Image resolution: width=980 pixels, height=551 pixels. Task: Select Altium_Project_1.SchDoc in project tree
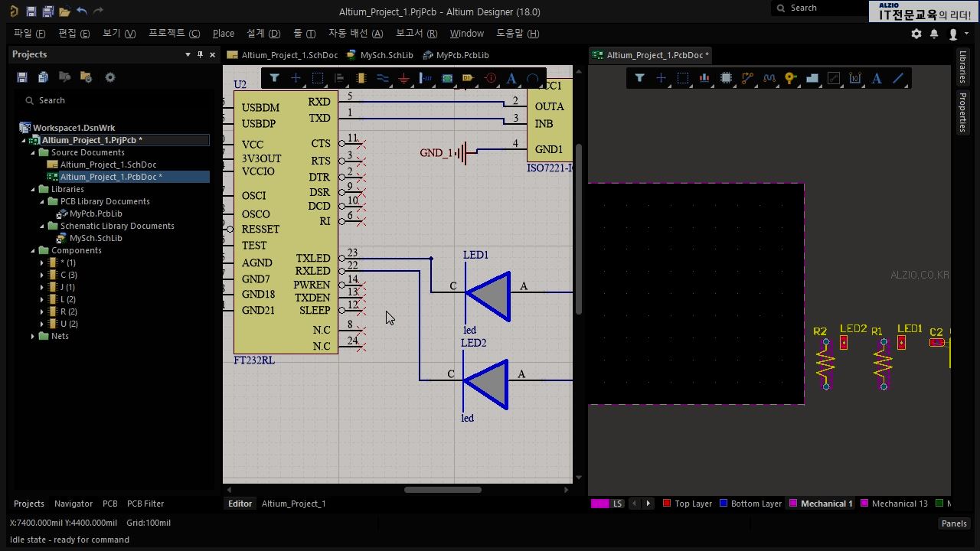(108, 165)
